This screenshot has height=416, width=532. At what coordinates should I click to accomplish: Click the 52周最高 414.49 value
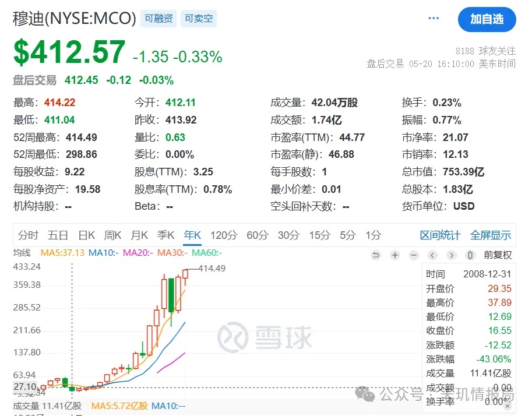(x=82, y=137)
